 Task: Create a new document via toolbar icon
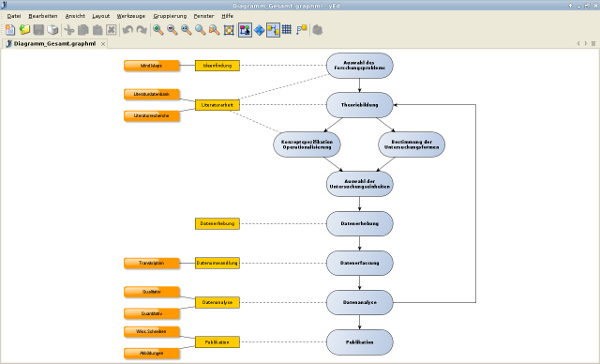(x=10, y=30)
